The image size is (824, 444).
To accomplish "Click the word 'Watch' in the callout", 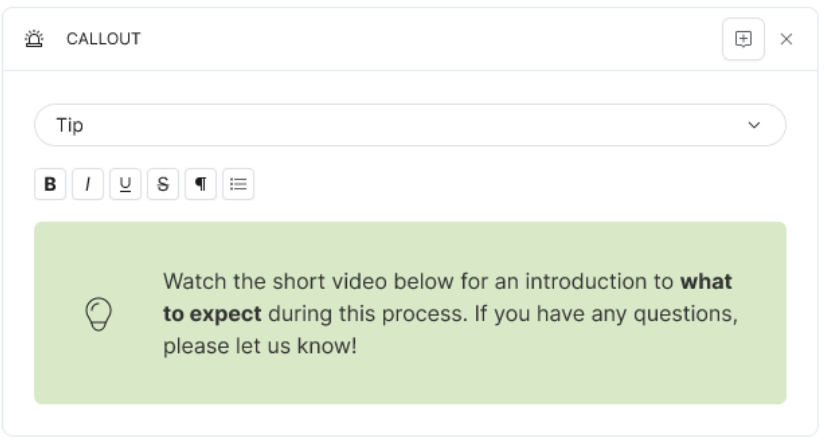I will (x=195, y=282).
